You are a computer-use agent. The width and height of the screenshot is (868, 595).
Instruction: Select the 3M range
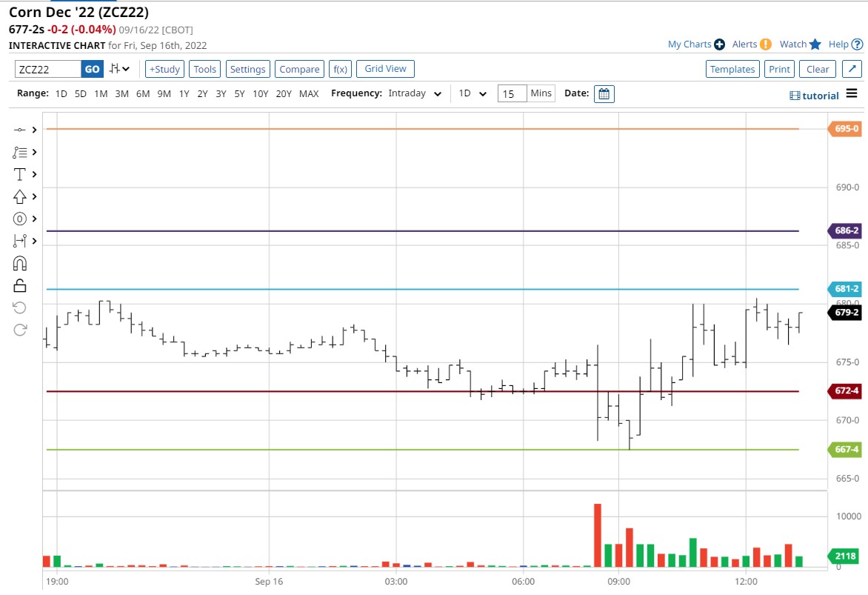pos(121,93)
